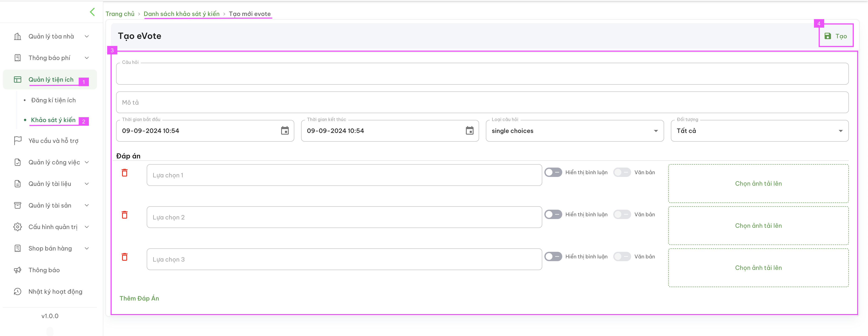The width and height of the screenshot is (868, 336).
Task: Open Đăng kí tiện ích submenu item
Action: (x=53, y=100)
